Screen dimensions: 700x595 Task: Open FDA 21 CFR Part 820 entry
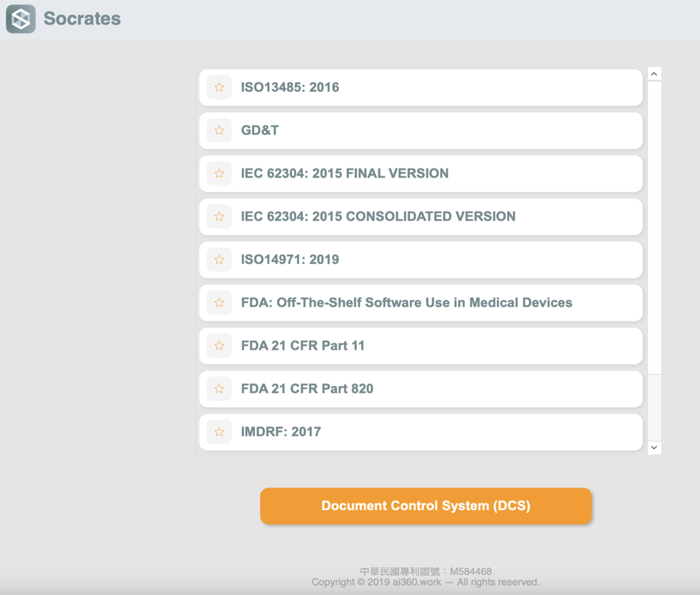tap(307, 389)
